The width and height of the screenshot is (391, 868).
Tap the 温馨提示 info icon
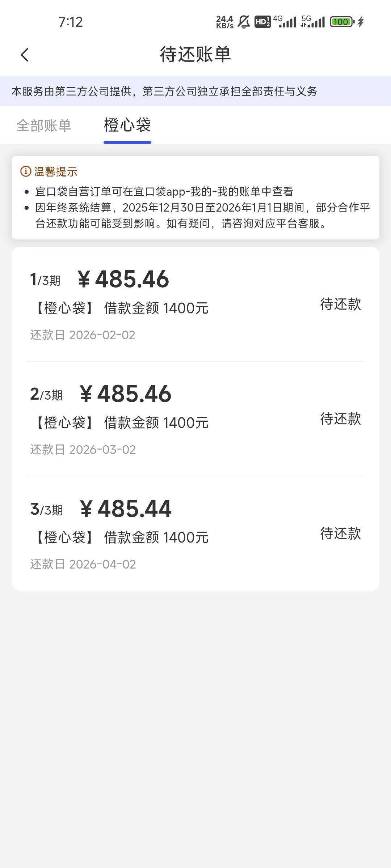26,171
